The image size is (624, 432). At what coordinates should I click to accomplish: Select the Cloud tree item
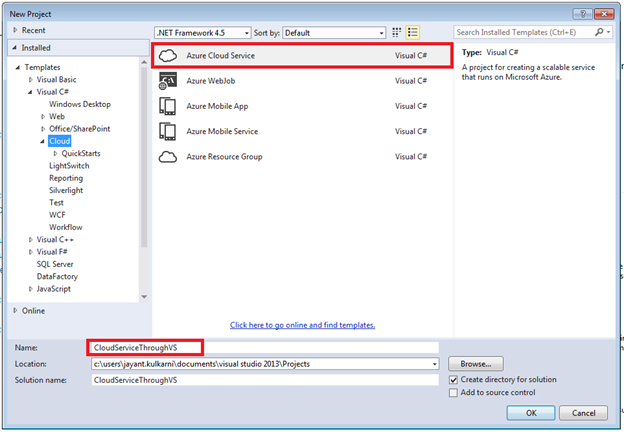(x=60, y=141)
